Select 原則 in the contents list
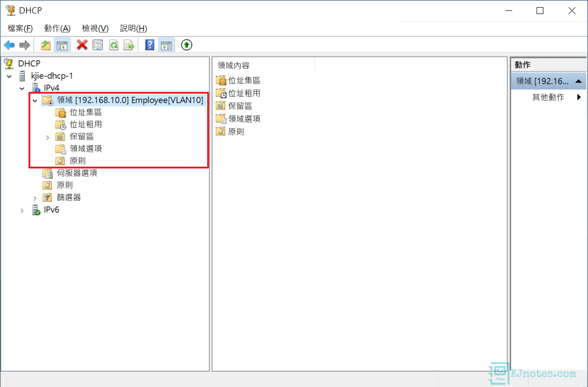Screen dimensions: 588x387 pyautogui.click(x=236, y=132)
